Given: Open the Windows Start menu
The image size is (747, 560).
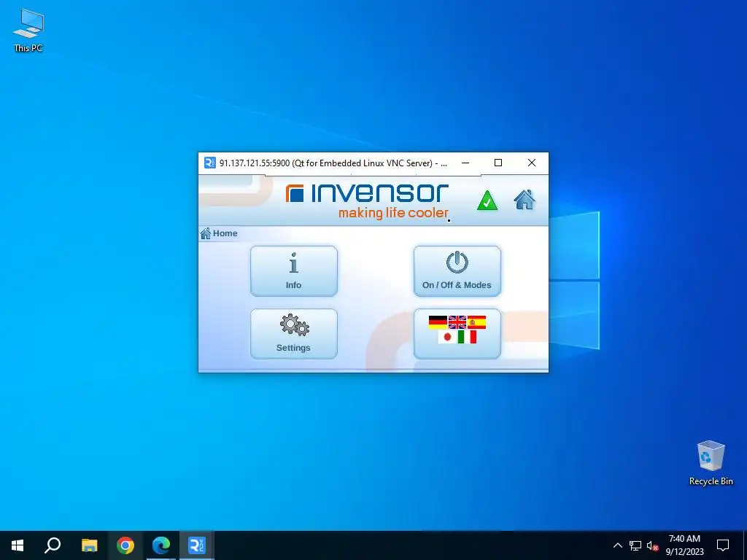Looking at the screenshot, I should [18, 545].
